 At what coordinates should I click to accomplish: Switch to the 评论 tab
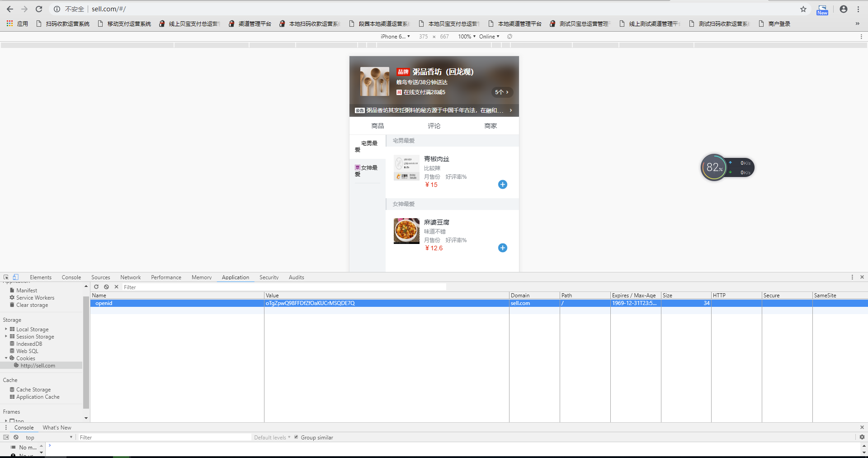(434, 126)
